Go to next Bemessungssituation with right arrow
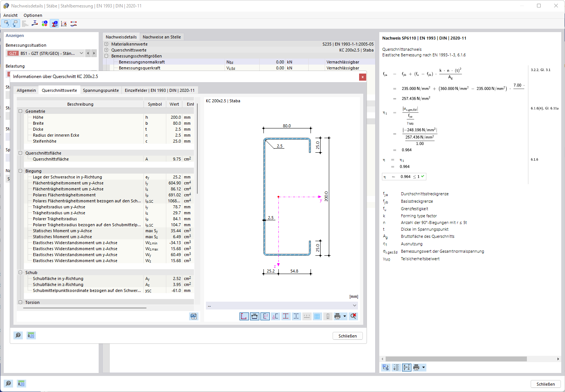The width and height of the screenshot is (565, 392). [x=94, y=53]
